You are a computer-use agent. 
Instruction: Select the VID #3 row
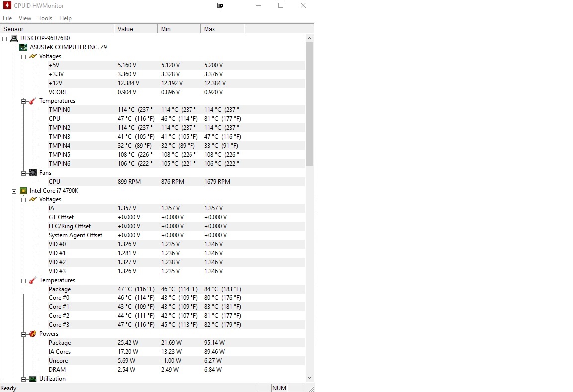point(177,271)
